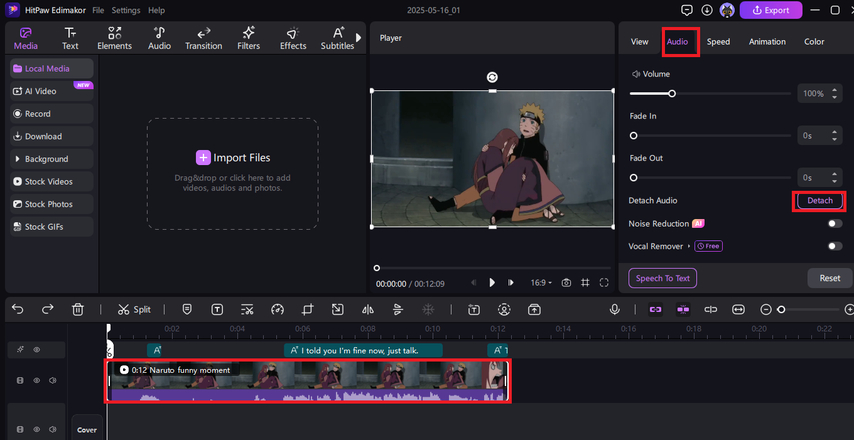The width and height of the screenshot is (854, 440).
Task: Turn on the Vocal Remover switch
Action: coord(833,246)
